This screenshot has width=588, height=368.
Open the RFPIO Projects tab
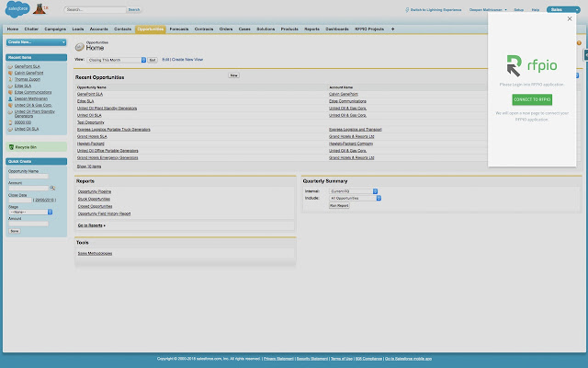369,29
